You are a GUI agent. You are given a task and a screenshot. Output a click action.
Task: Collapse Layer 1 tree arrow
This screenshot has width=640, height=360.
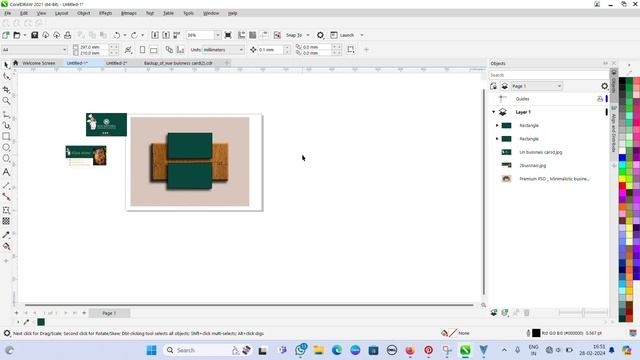tap(493, 112)
